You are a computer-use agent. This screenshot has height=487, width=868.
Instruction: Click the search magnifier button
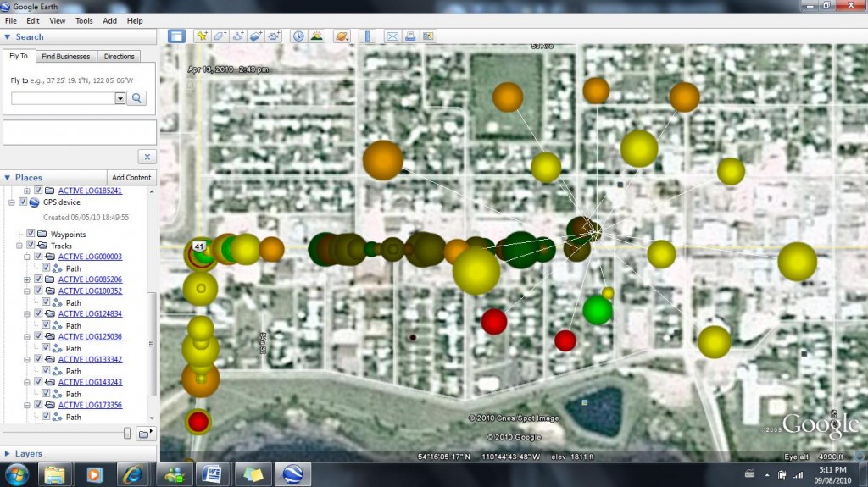click(136, 98)
